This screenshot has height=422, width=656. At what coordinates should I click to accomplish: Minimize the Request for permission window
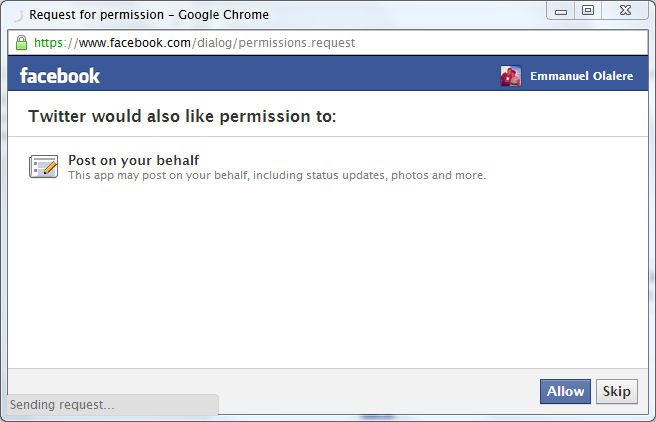point(561,11)
